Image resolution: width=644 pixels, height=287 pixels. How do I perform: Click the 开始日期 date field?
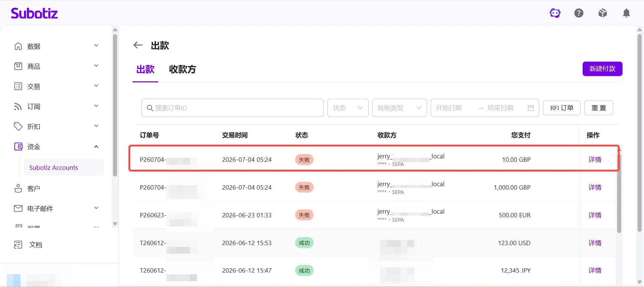(x=449, y=108)
